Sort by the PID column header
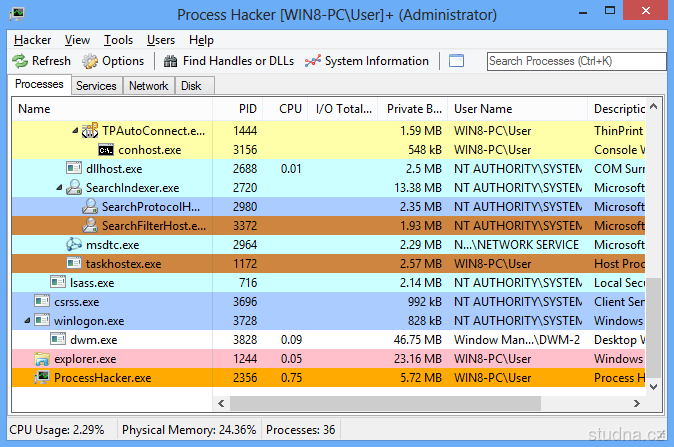 coord(248,108)
